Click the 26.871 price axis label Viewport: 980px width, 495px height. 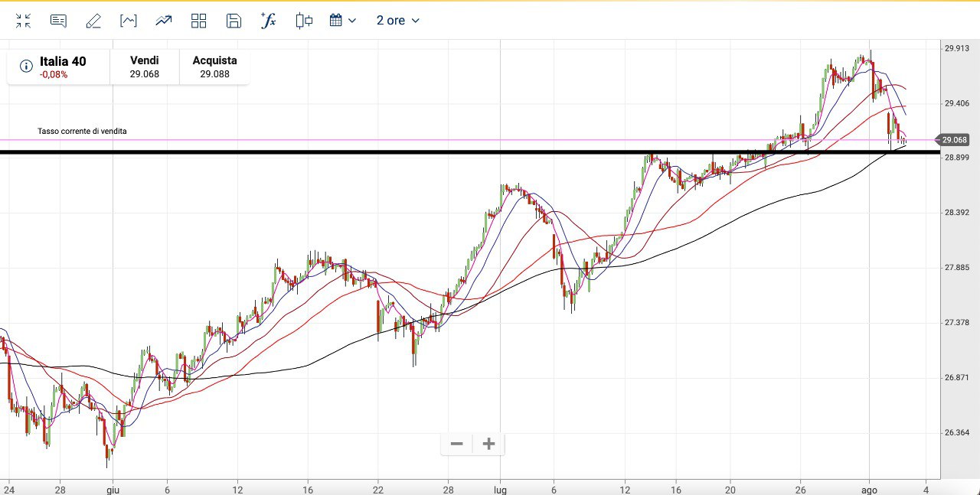[957, 378]
